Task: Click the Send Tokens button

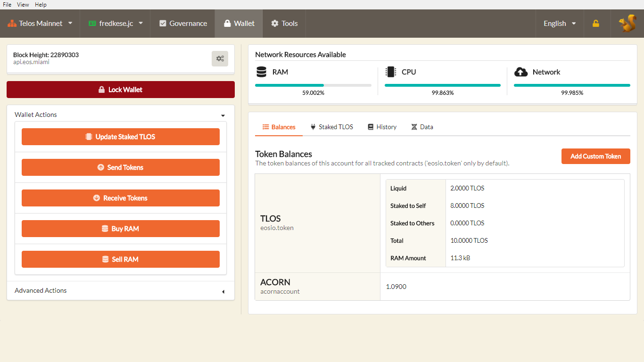Action: click(121, 167)
